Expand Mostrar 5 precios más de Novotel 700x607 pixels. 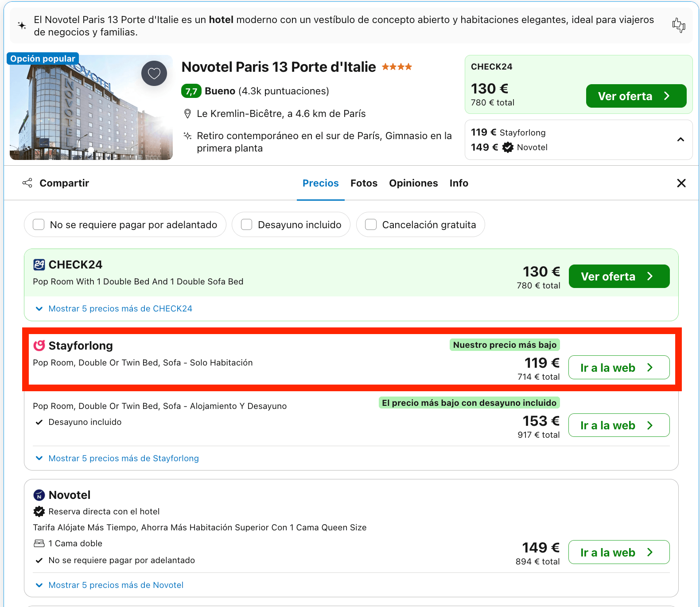(x=116, y=585)
